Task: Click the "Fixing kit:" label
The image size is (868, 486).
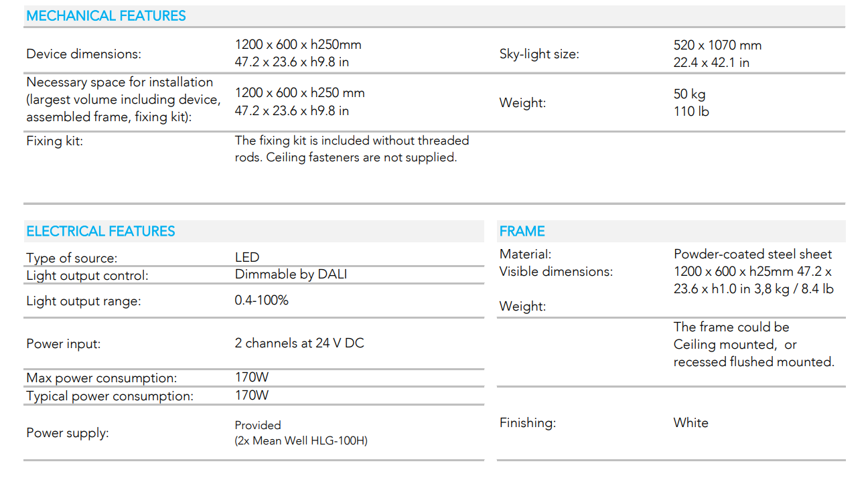Action: coord(54,141)
